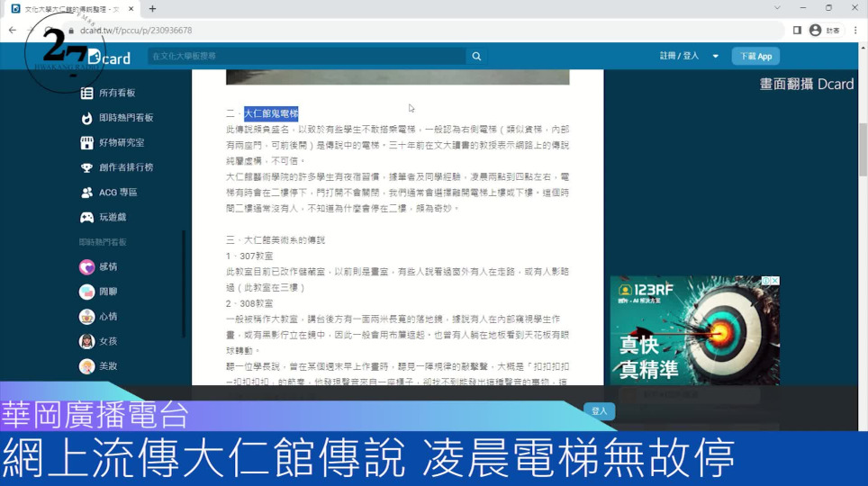The height and width of the screenshot is (486, 868).
Task: Click the 註冊 / 登入 link
Action: click(x=679, y=56)
